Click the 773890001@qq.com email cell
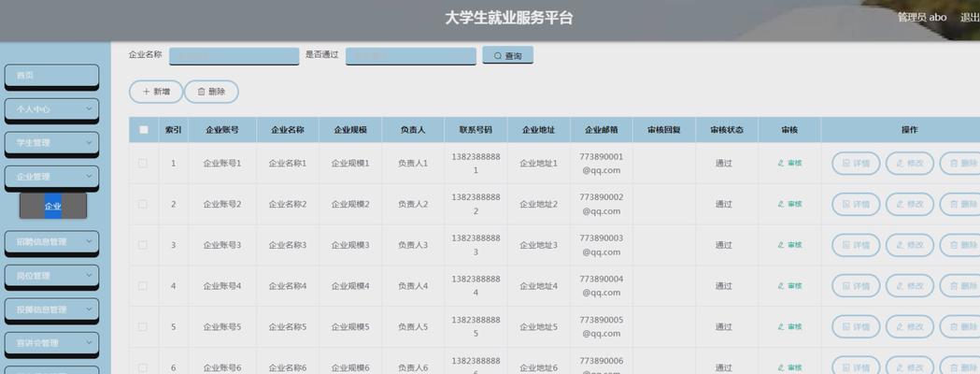 tap(602, 164)
